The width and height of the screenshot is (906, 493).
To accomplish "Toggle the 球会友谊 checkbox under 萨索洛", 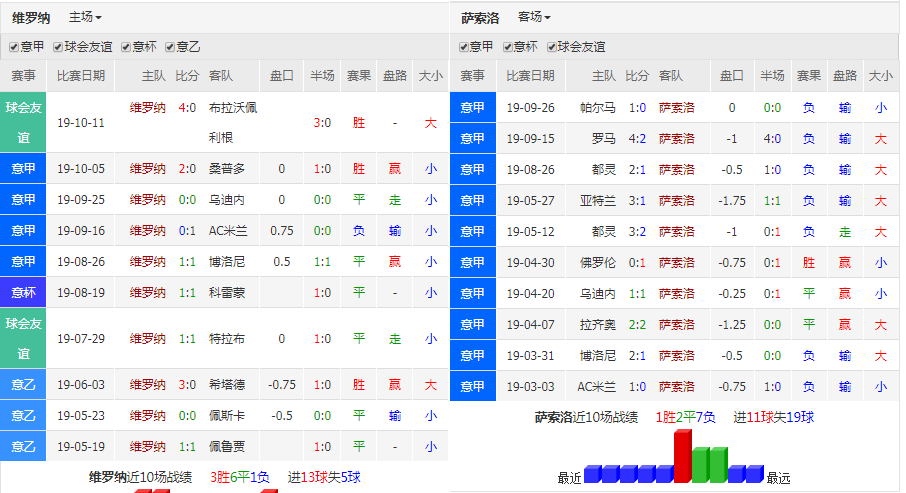I will (552, 47).
